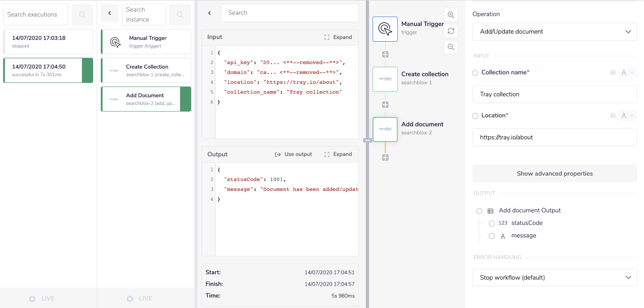The width and height of the screenshot is (644, 308).
Task: Click the zoom in magnifier icon
Action: (451, 15)
